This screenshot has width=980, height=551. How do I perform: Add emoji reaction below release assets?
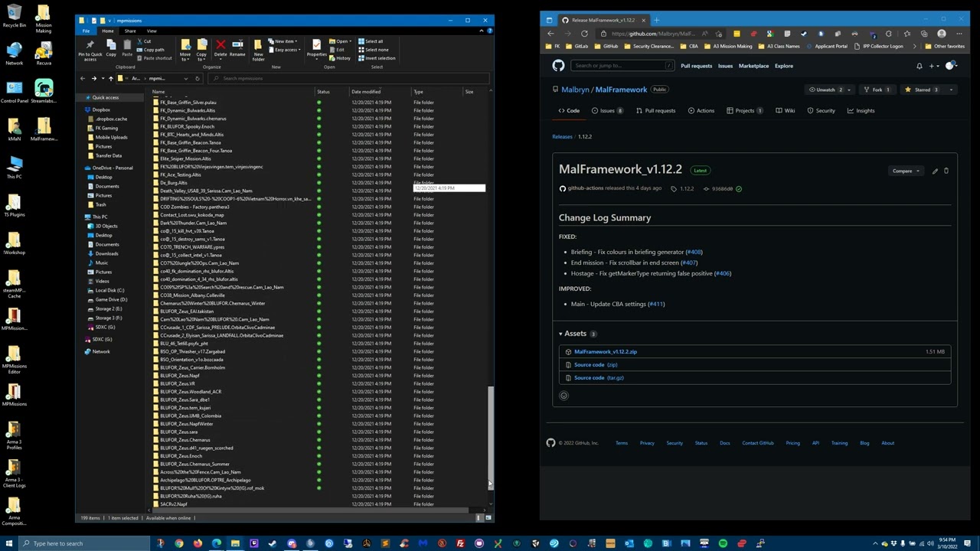(x=563, y=396)
